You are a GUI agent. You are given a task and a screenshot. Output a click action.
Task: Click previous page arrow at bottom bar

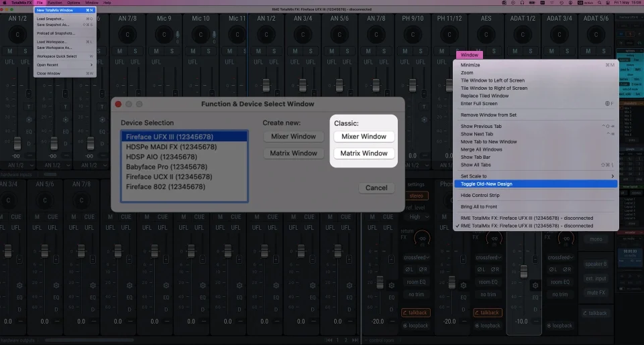point(329,340)
